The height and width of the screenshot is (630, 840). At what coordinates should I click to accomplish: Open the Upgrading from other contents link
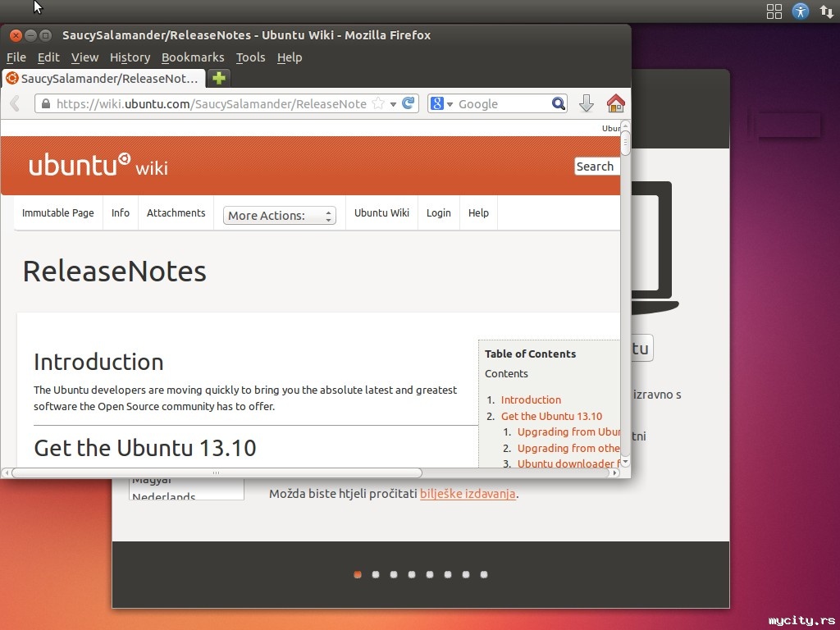coord(568,448)
